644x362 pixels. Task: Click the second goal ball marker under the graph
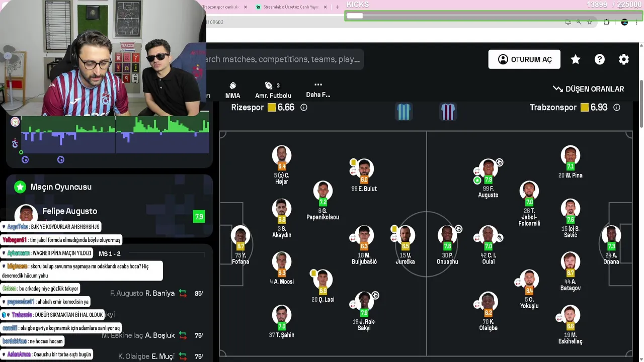click(61, 159)
